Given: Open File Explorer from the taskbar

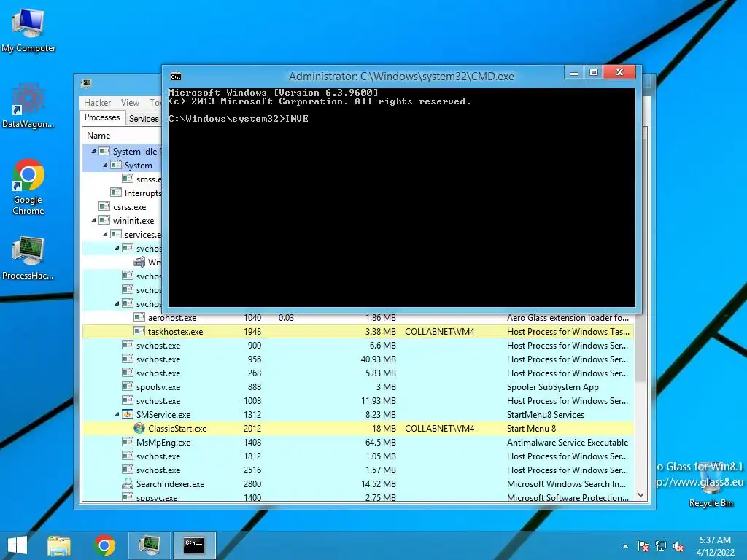Looking at the screenshot, I should click(x=59, y=545).
